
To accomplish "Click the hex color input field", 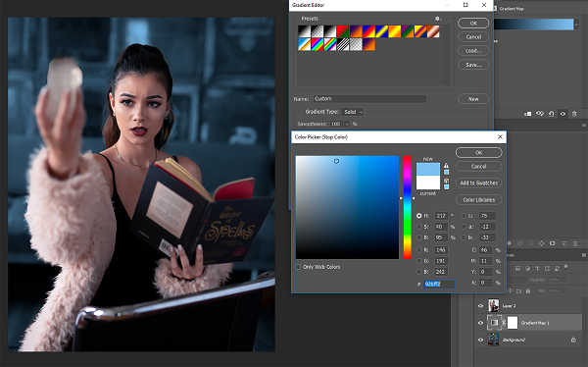I will point(439,284).
